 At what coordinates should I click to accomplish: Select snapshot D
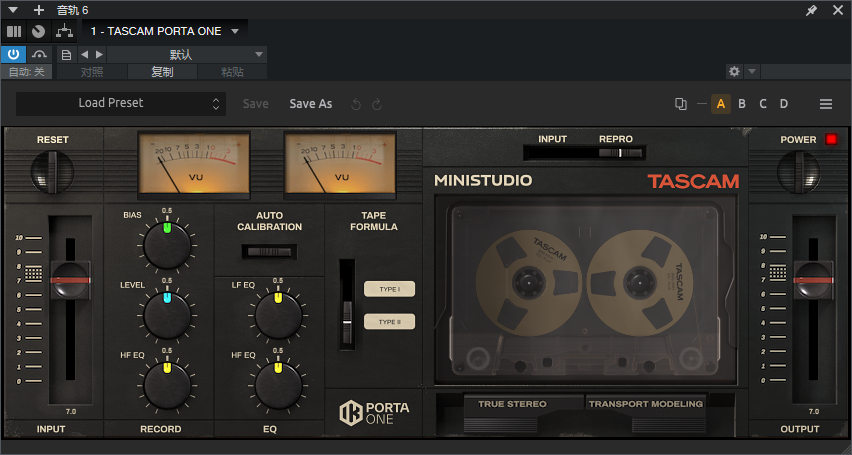784,104
